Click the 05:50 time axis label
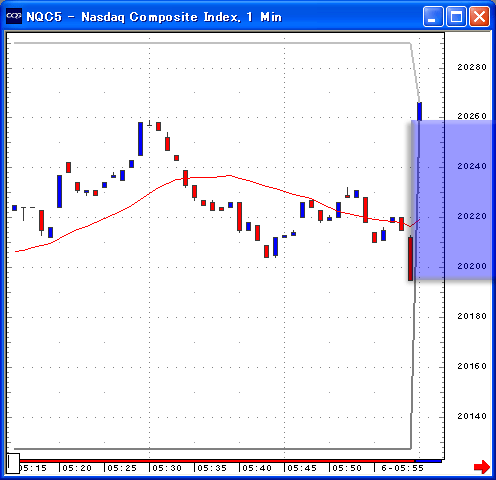The width and height of the screenshot is (496, 480). click(347, 468)
